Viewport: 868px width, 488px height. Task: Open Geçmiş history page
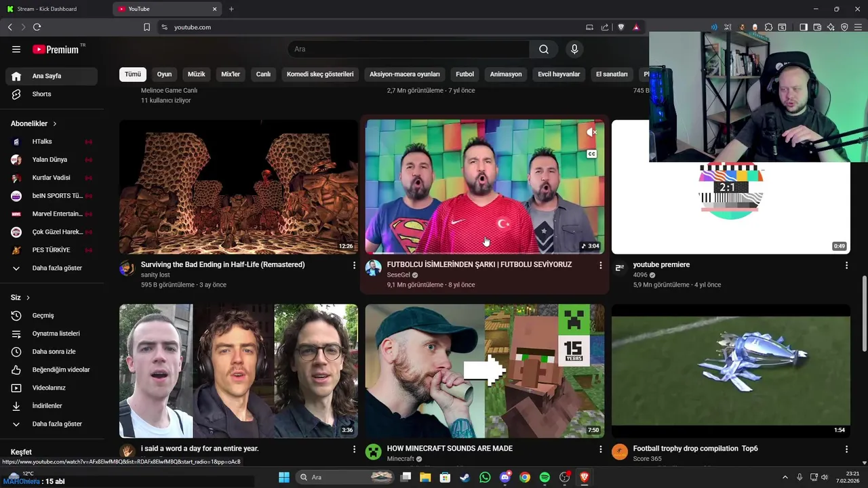point(52,316)
